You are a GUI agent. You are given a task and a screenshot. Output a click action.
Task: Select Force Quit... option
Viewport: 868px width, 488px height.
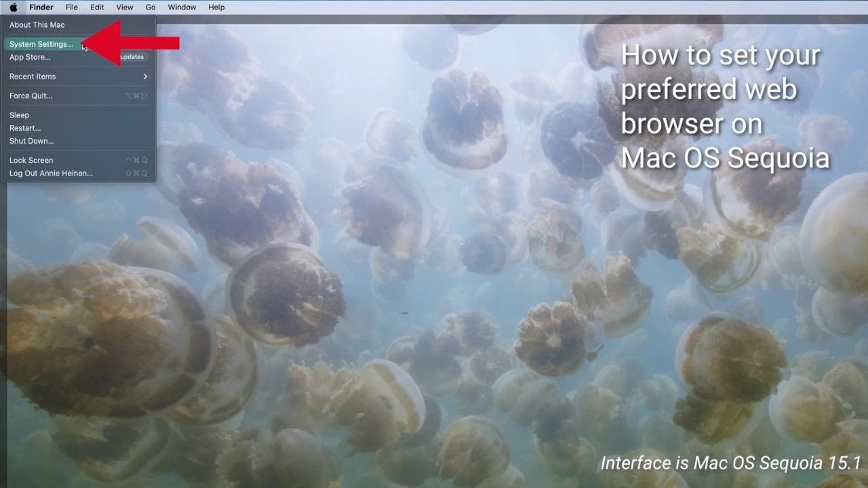31,96
